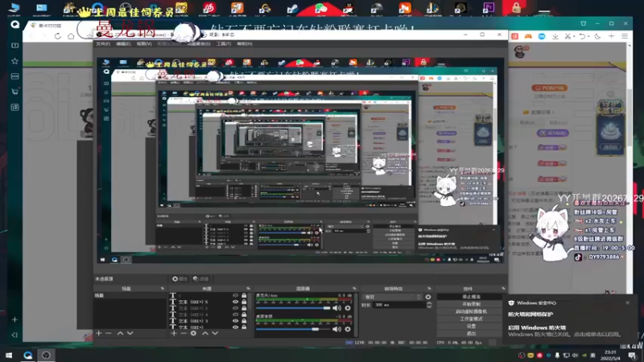Pop out the scenes dock icon
Screen dimensions: 644x362
163,289
